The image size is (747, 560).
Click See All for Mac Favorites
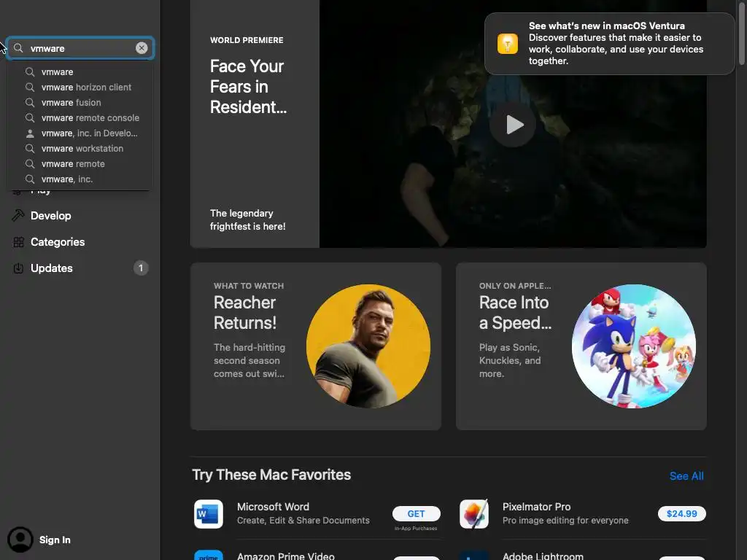point(686,475)
